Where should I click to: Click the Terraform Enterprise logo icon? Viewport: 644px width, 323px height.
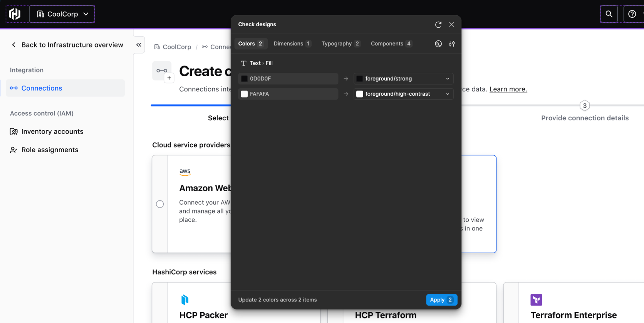(x=536, y=299)
